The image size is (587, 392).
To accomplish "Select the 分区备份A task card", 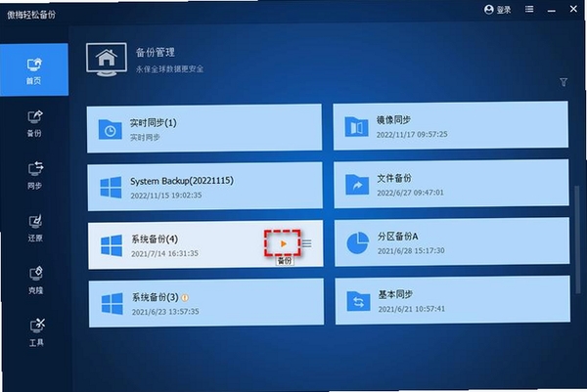I will click(452, 242).
